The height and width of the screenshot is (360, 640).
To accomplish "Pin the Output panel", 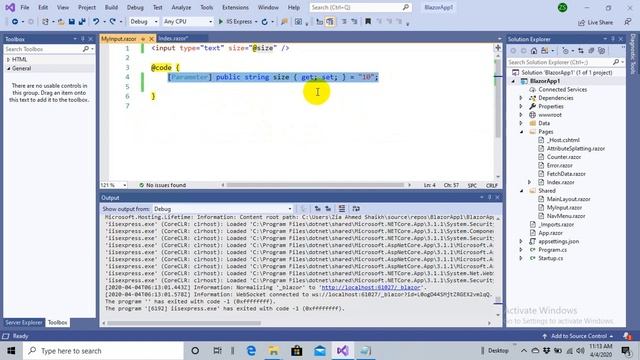I will (x=489, y=197).
